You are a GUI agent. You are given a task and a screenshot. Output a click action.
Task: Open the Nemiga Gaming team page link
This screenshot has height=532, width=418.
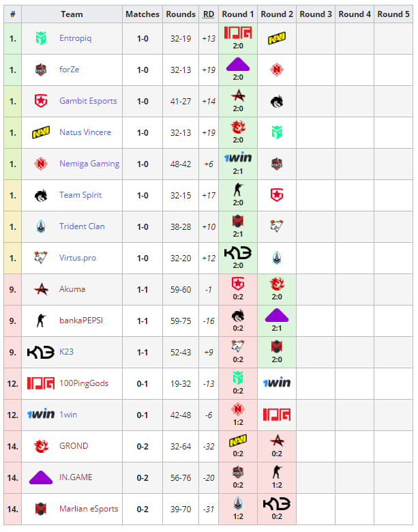[89, 164]
